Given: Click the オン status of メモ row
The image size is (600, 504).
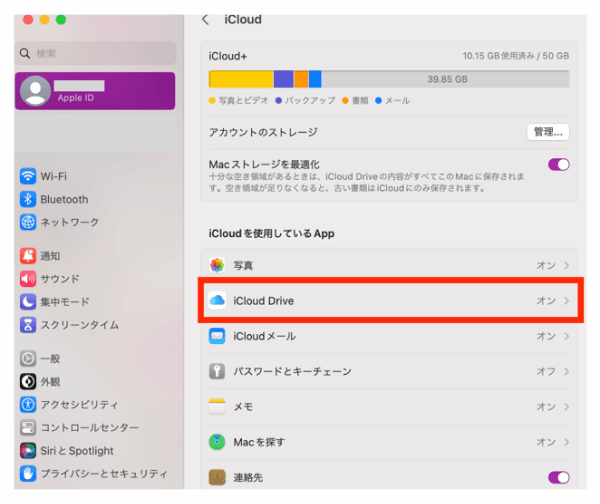Looking at the screenshot, I should [546, 406].
